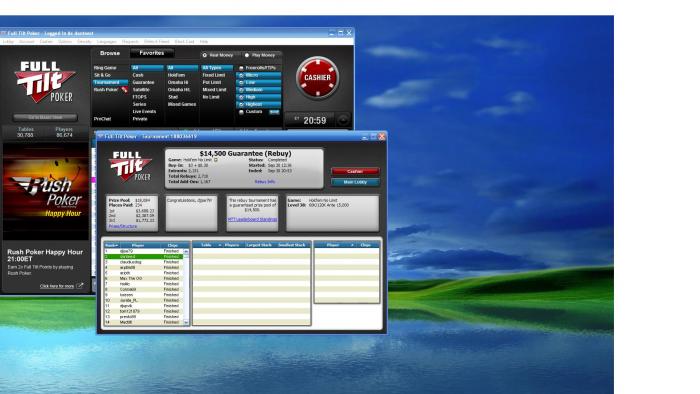Select the Play Money radio button
Screen dimensions: 700x394
point(246,55)
